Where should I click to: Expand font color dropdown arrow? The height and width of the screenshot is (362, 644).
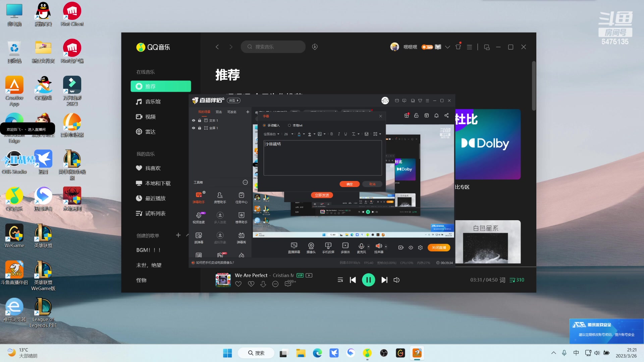304,134
